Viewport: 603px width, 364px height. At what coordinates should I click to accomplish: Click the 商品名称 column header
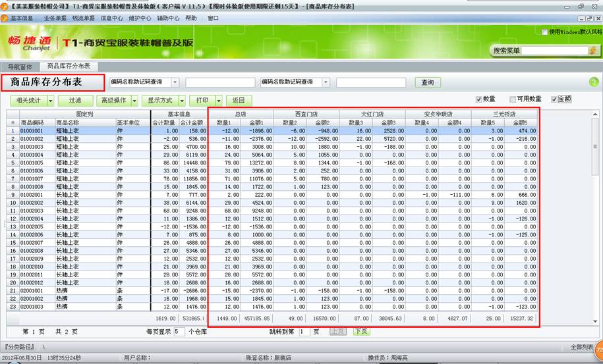coord(86,122)
